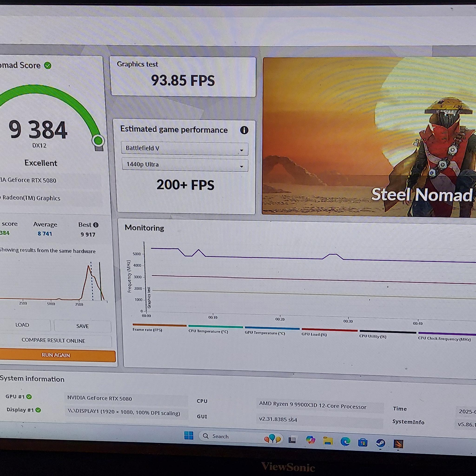The height and width of the screenshot is (476, 476).
Task: Click the 3DMark icon in the taskbar
Action: click(x=398, y=444)
